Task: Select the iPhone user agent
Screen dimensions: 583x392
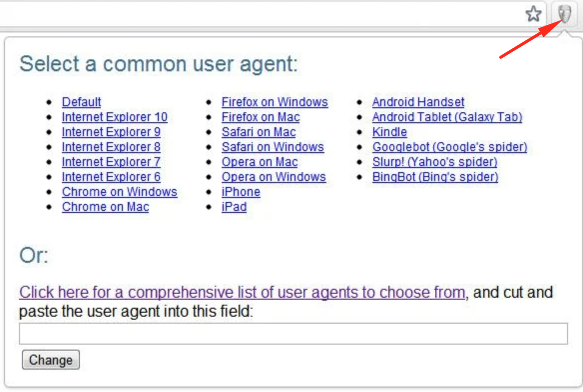Action: [241, 192]
